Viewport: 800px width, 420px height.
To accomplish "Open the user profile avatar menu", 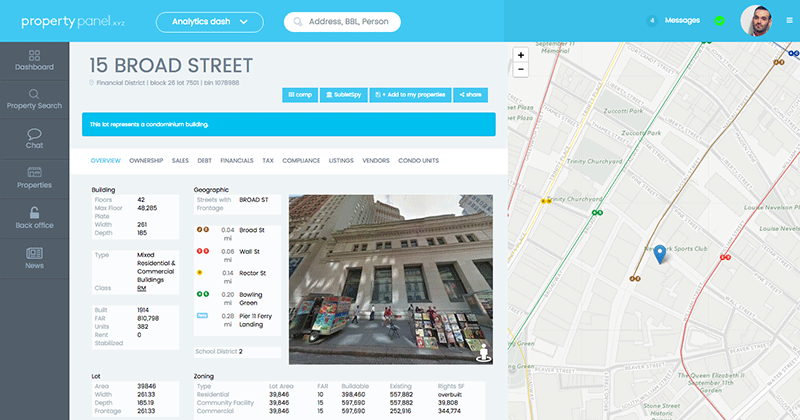I will click(x=760, y=21).
